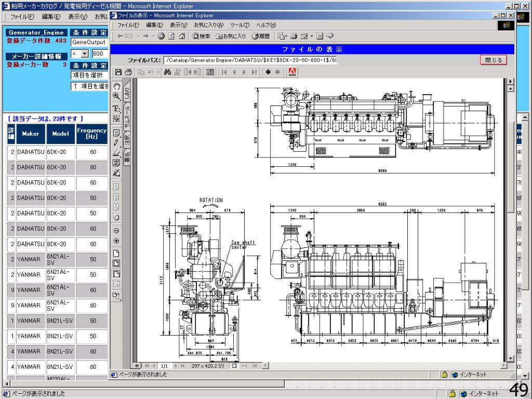532x399 pixels.
Task: Click the 閉じる close button
Action: click(494, 60)
